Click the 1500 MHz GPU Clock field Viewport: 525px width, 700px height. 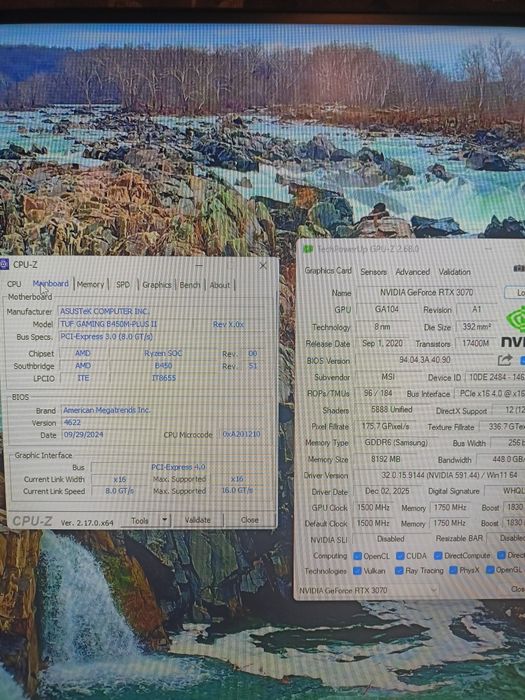pyautogui.click(x=373, y=507)
